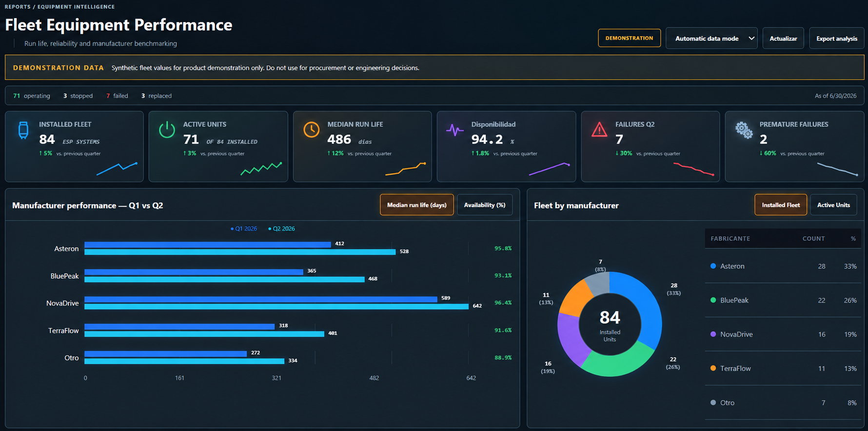Open the Automatic data mode dropdown
The width and height of the screenshot is (868, 431).
[x=711, y=38]
